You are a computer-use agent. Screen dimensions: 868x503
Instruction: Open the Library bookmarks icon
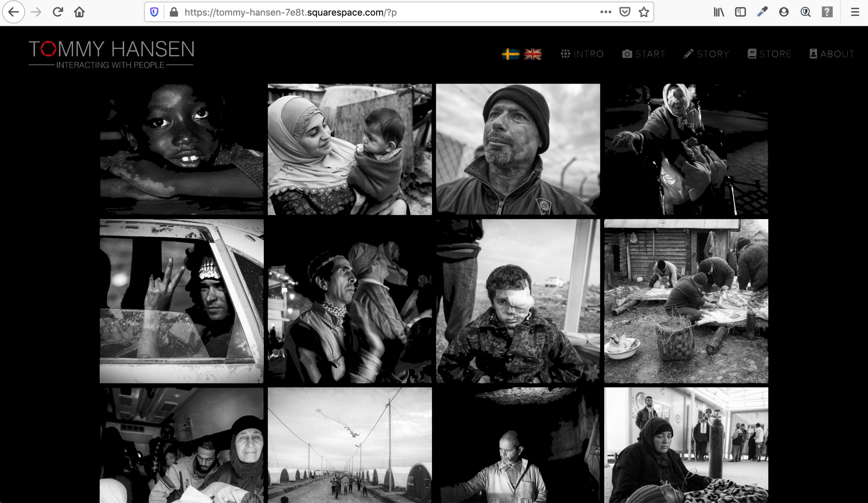tap(719, 12)
